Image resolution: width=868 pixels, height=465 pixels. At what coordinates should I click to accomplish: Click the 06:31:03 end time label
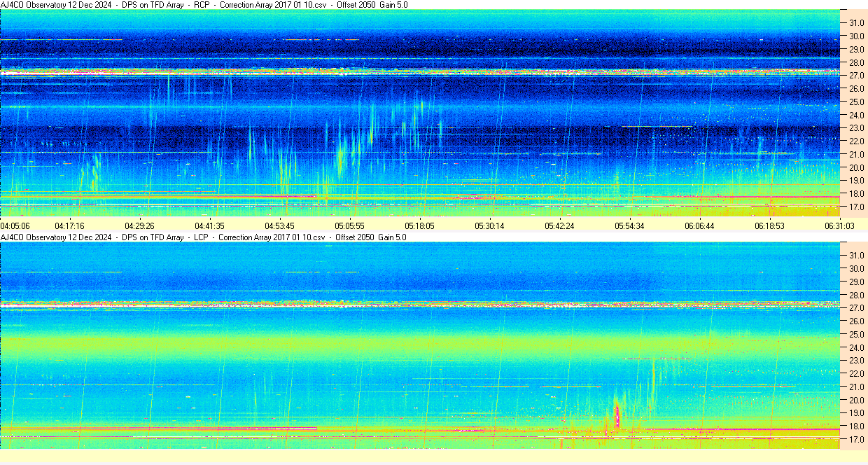click(x=839, y=226)
